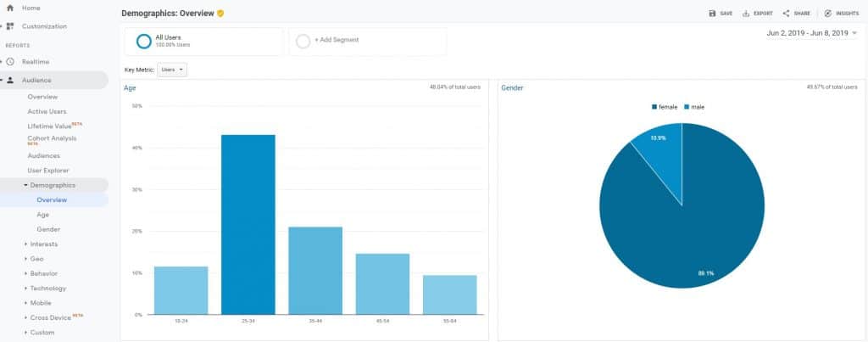Click the verified shield badge beside title

coord(220,14)
